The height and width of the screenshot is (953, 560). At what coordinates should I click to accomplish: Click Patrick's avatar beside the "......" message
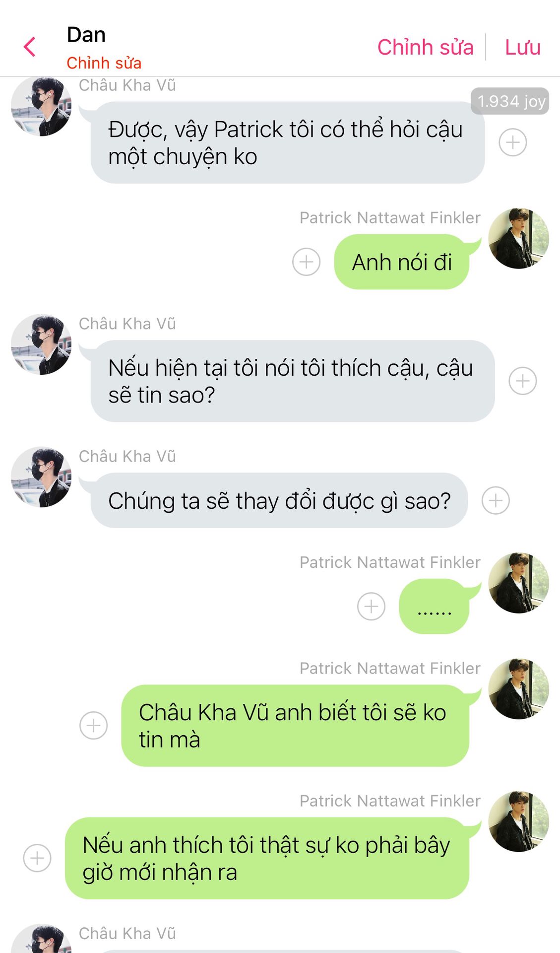tap(518, 583)
